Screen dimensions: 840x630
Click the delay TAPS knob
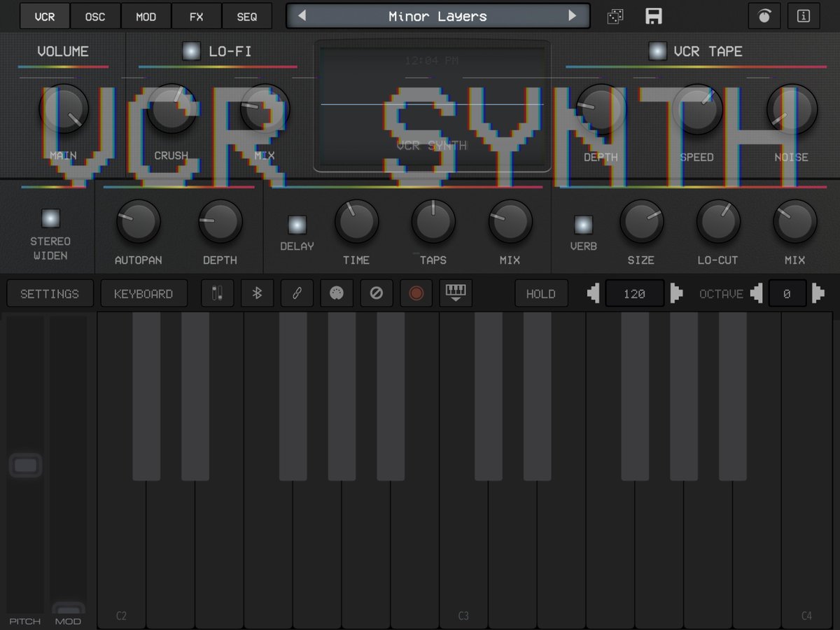click(x=433, y=221)
